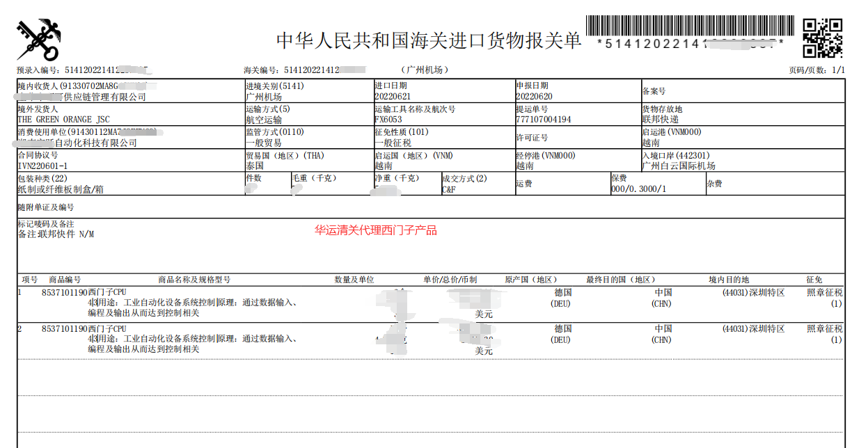Click the QR code in the corner
Screen dimensions: 868x448
[822, 38]
